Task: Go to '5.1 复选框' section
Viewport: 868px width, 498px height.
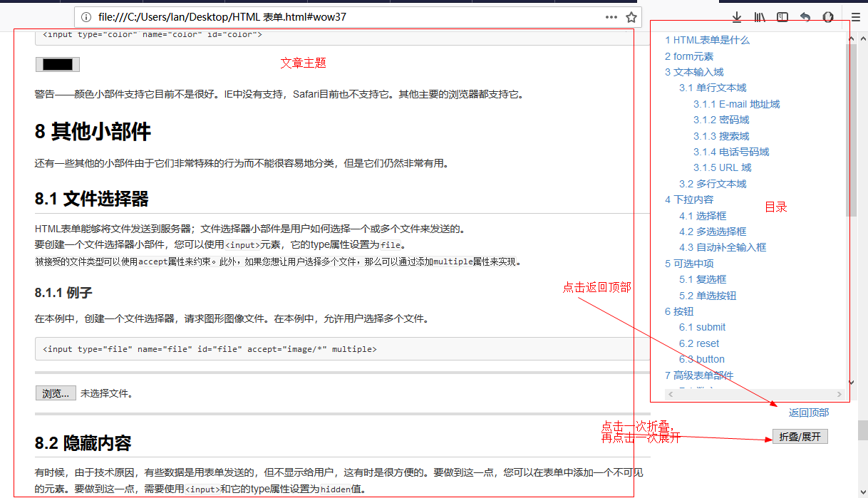Action: pyautogui.click(x=703, y=279)
